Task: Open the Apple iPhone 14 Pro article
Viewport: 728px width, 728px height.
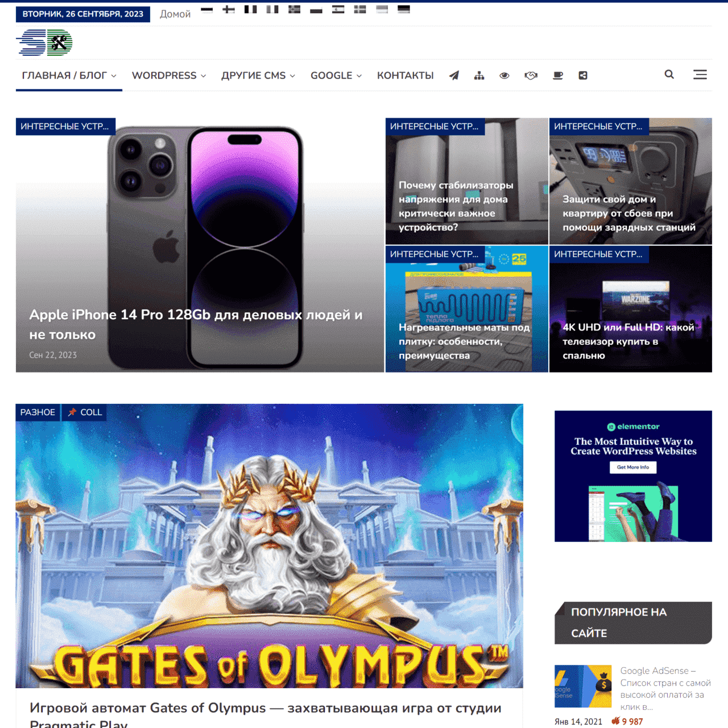Action: tap(196, 324)
